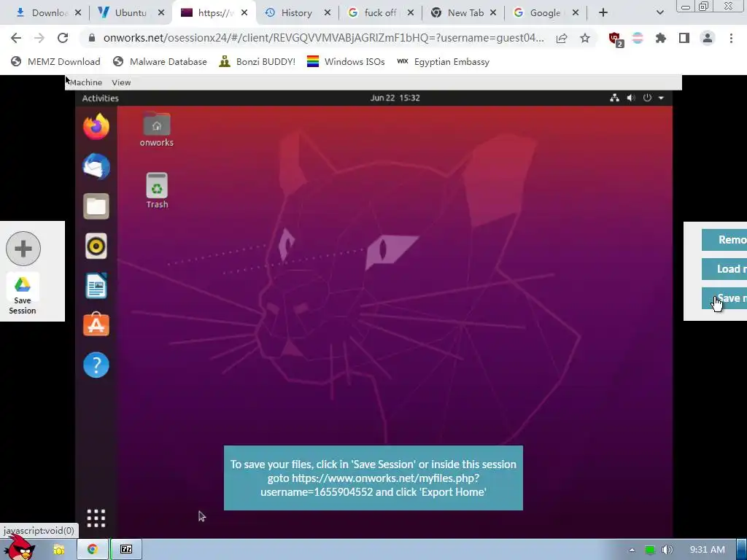The width and height of the screenshot is (747, 560).
Task: Show hidden tray icons arrow
Action: pos(632,550)
